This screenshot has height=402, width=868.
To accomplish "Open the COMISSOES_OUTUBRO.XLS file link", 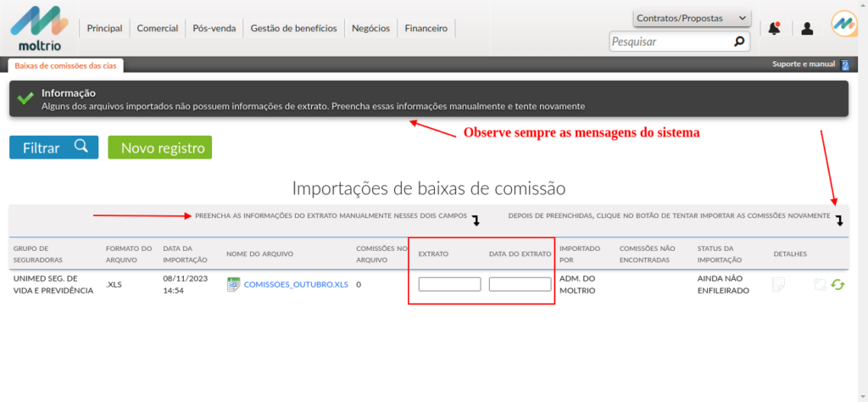I will pyautogui.click(x=296, y=285).
